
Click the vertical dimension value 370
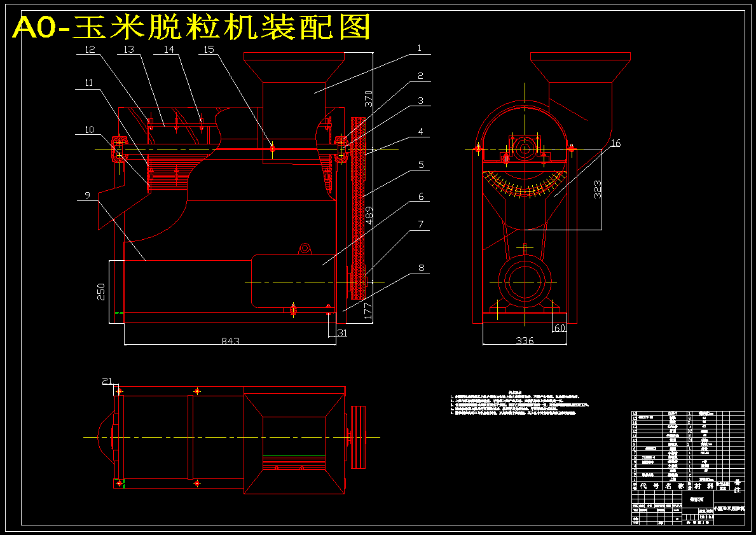pyautogui.click(x=368, y=97)
